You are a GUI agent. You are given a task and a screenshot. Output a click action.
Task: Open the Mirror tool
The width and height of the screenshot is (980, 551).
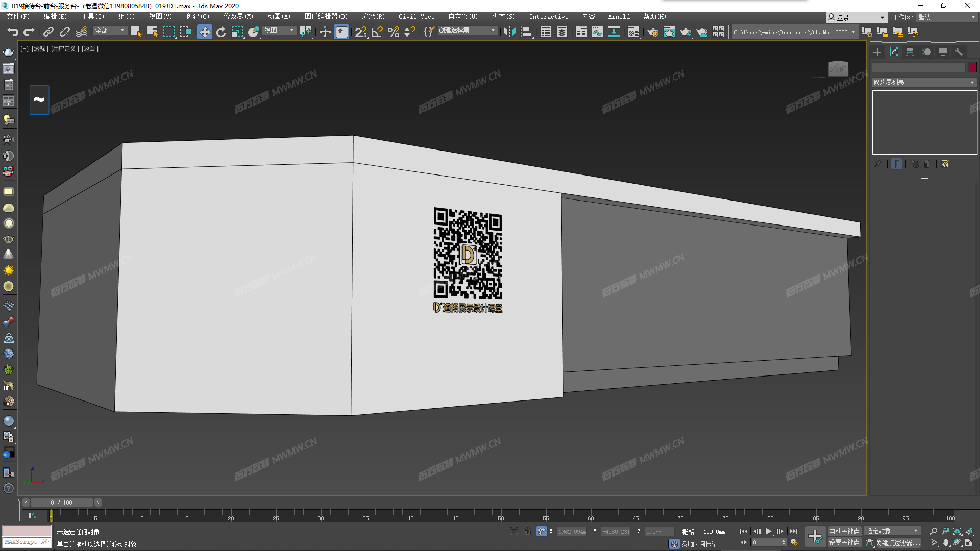pos(509,32)
